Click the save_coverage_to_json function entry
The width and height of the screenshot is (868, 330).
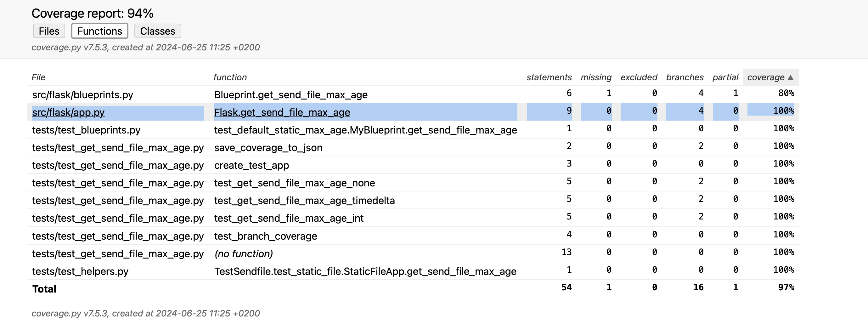pyautogui.click(x=268, y=148)
